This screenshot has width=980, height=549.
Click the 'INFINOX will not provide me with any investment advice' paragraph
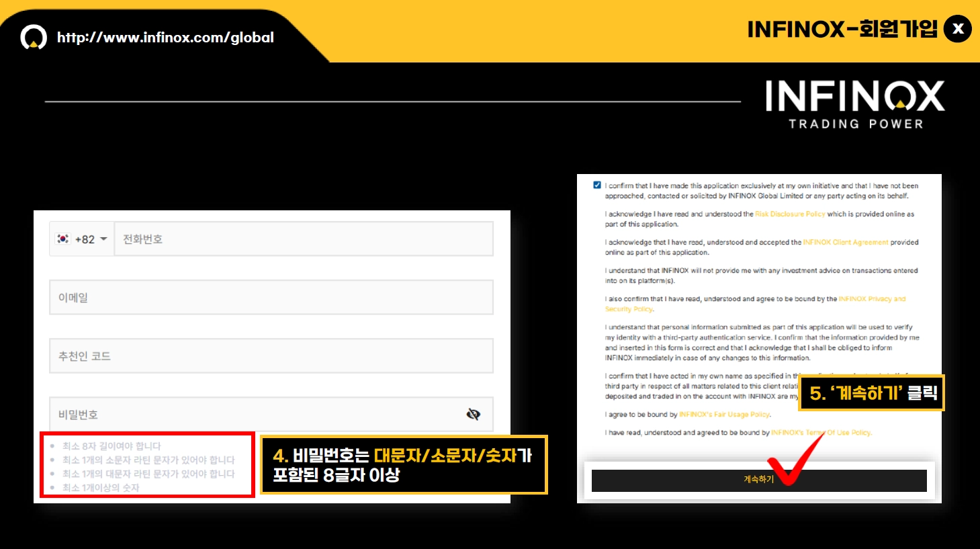point(761,276)
